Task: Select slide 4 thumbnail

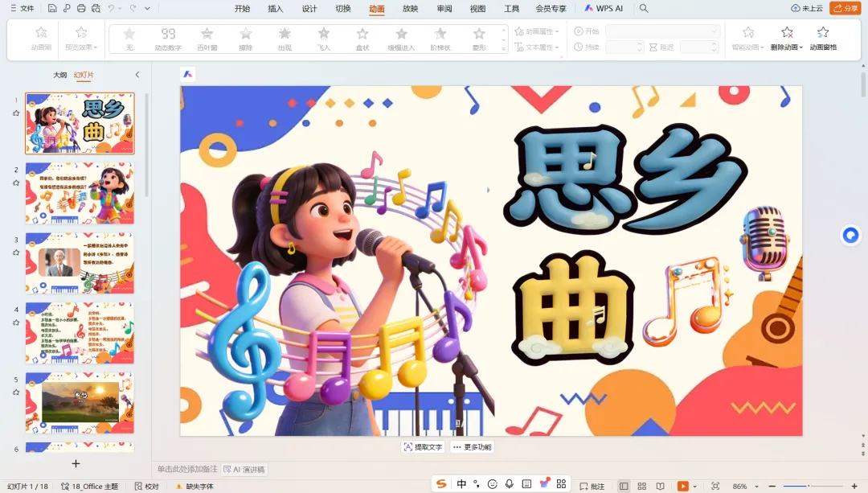Action: 80,333
